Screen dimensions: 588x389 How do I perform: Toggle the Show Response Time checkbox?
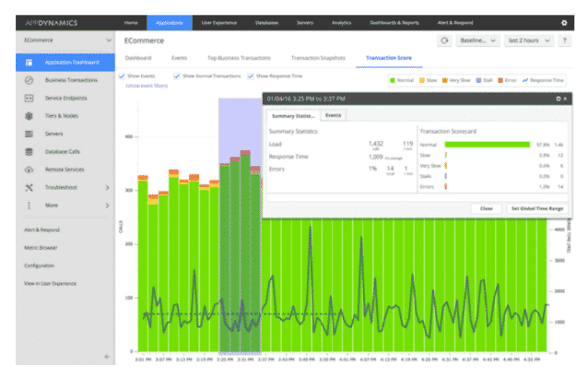point(251,77)
